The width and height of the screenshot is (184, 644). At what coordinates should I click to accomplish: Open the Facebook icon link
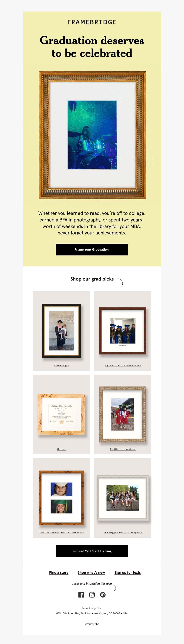tap(81, 595)
